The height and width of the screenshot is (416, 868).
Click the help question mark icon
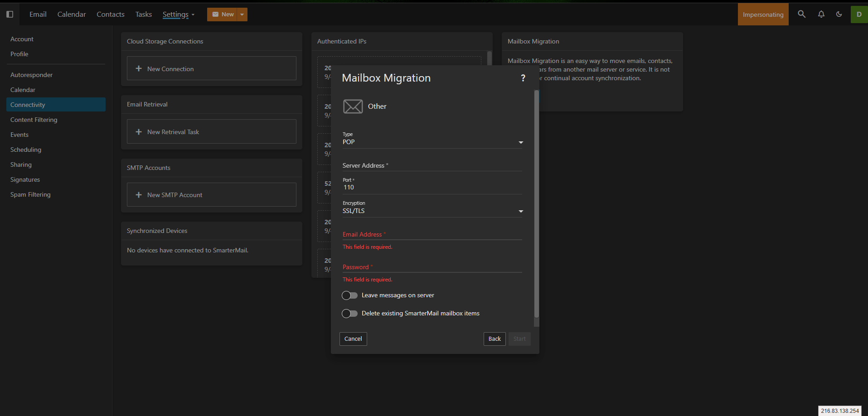tap(523, 78)
